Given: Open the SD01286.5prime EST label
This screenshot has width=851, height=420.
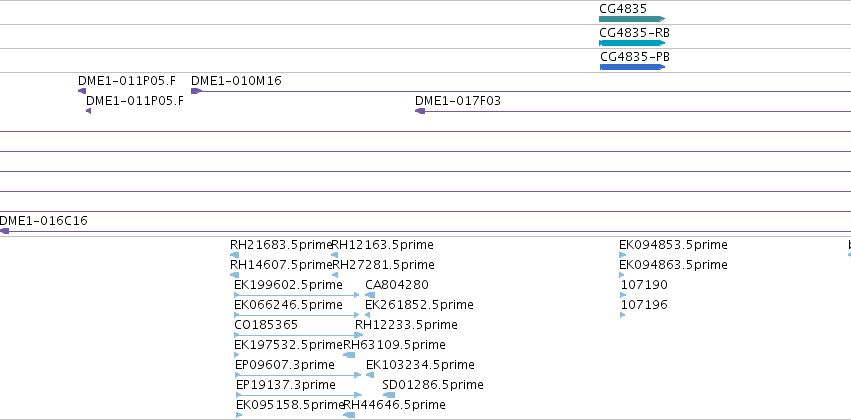Looking at the screenshot, I should point(433,385).
